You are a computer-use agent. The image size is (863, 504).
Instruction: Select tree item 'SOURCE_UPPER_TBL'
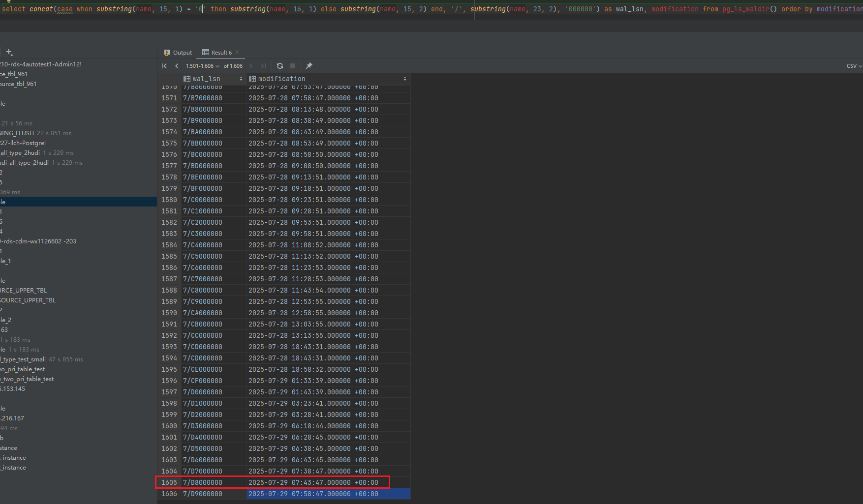pyautogui.click(x=28, y=300)
